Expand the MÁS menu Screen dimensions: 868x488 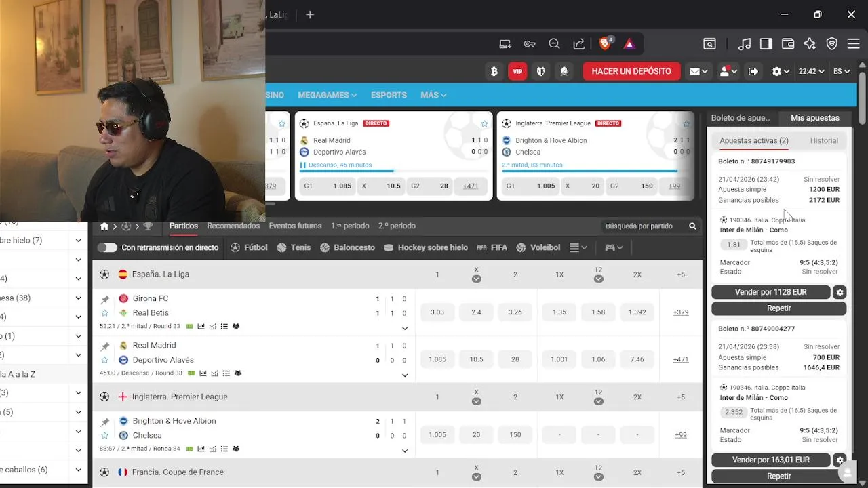coord(433,95)
